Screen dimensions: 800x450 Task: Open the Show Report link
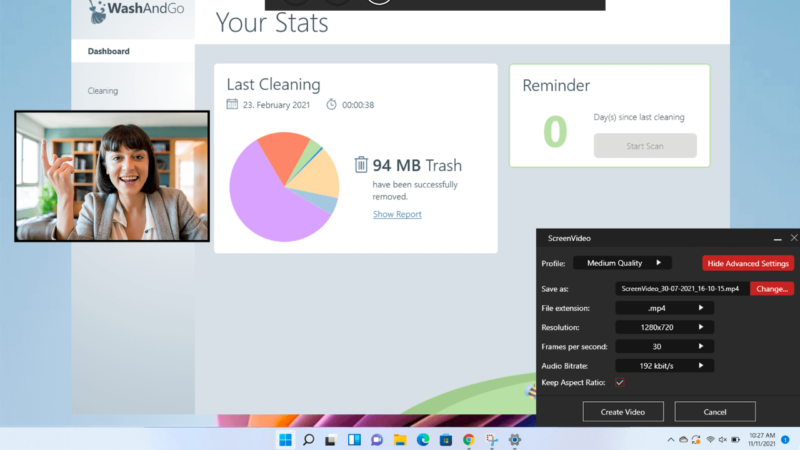[397, 214]
